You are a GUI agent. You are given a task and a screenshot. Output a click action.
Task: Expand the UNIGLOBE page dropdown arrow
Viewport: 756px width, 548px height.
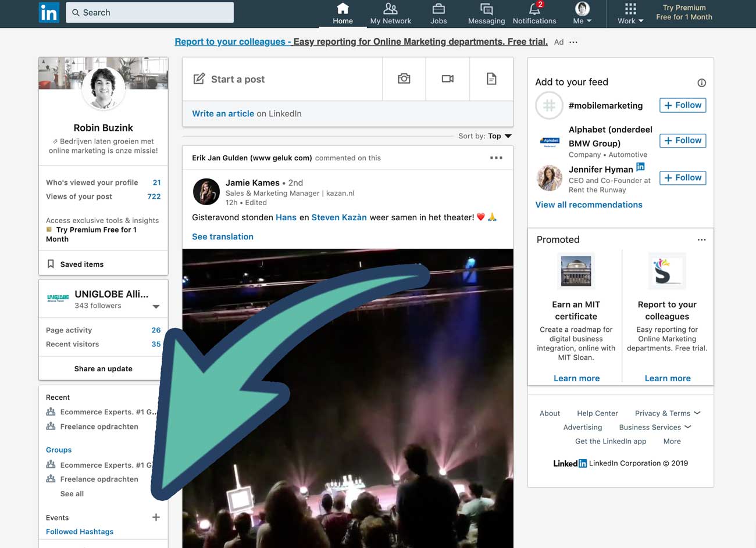(x=156, y=306)
